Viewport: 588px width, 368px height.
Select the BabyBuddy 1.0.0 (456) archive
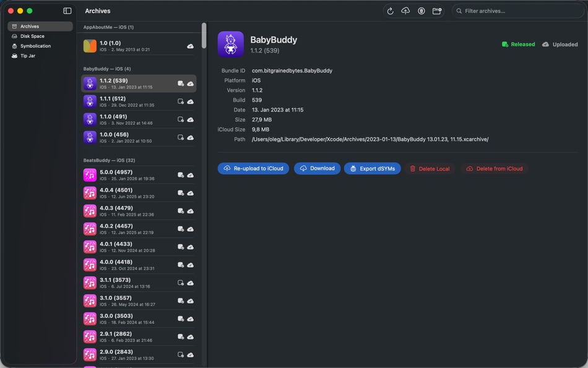(x=139, y=138)
